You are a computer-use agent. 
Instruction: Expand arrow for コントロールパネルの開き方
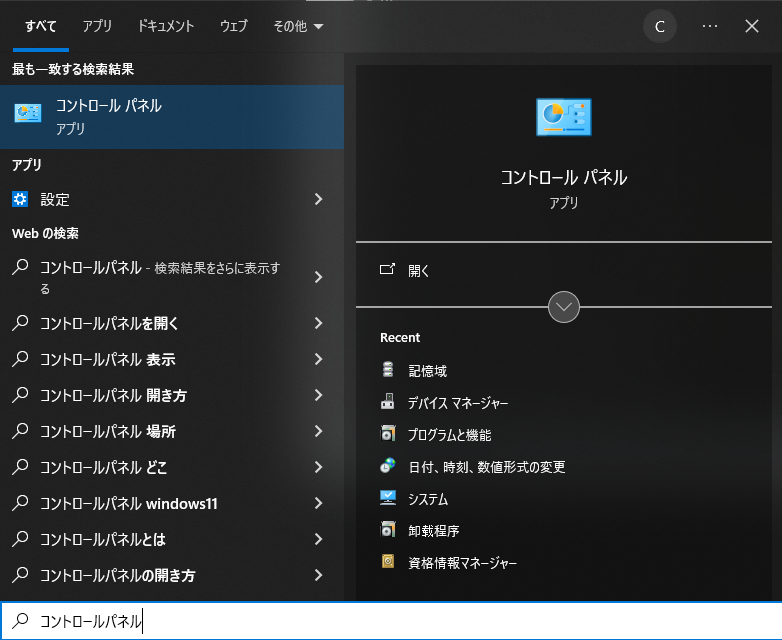tap(319, 575)
